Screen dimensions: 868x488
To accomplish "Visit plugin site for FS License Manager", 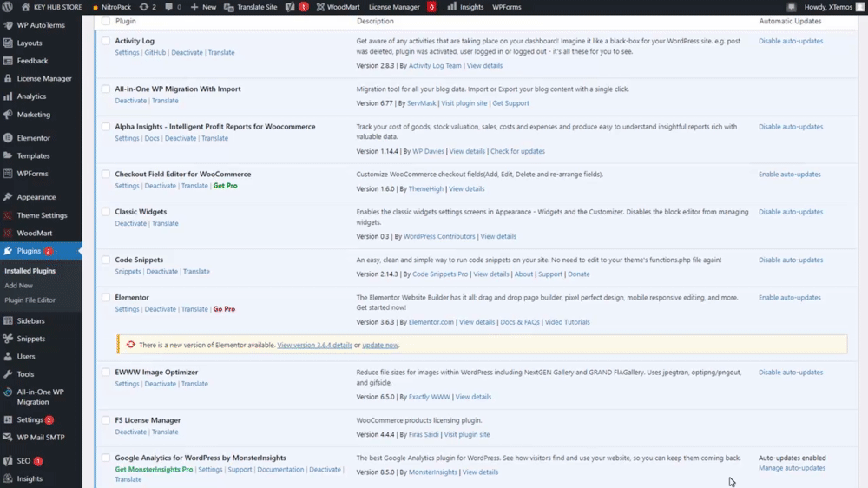I will pos(467,435).
